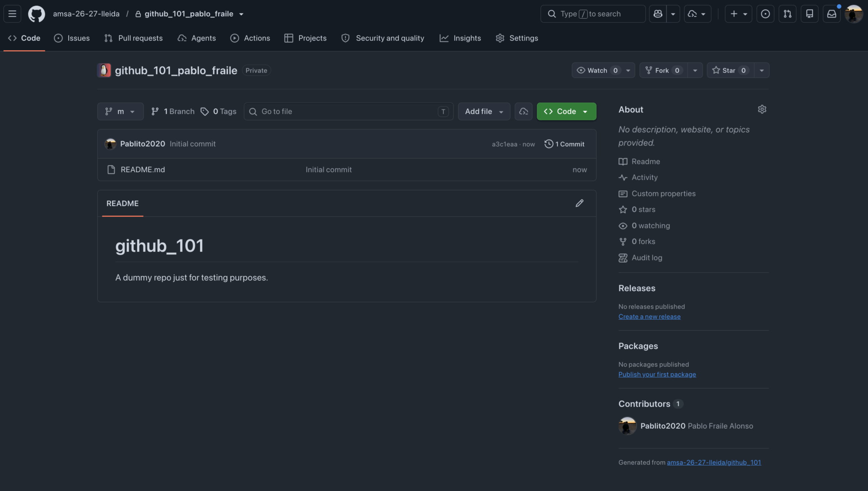
Task: Edit the README with the pencil icon
Action: click(579, 203)
